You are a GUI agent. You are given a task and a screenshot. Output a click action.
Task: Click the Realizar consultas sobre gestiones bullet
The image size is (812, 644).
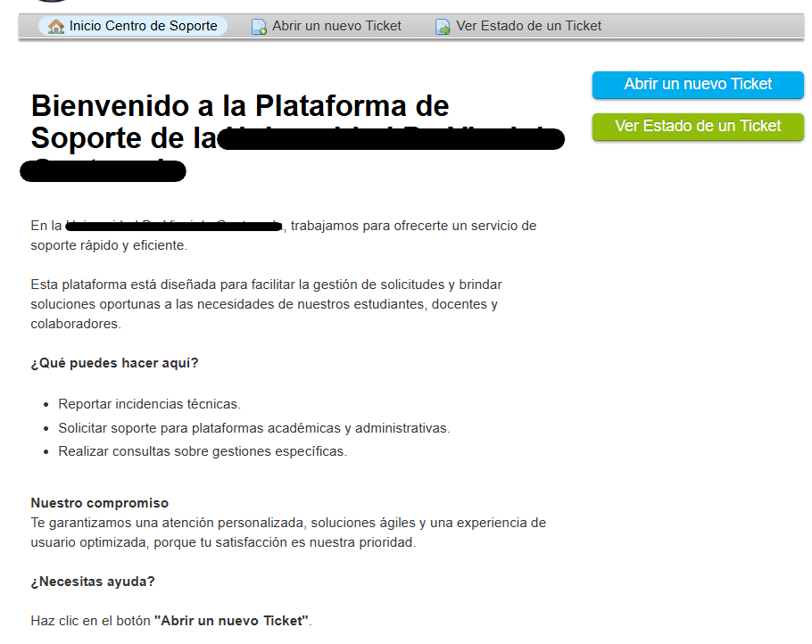[x=202, y=451]
